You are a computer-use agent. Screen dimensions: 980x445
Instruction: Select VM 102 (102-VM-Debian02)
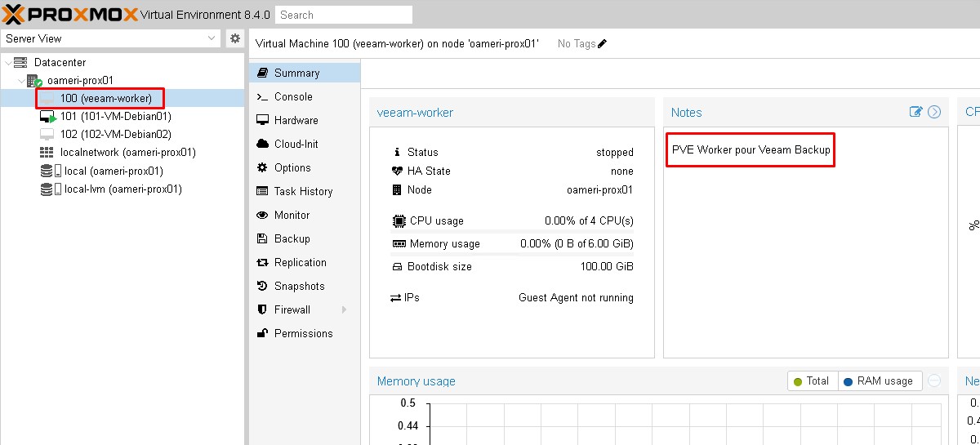115,134
